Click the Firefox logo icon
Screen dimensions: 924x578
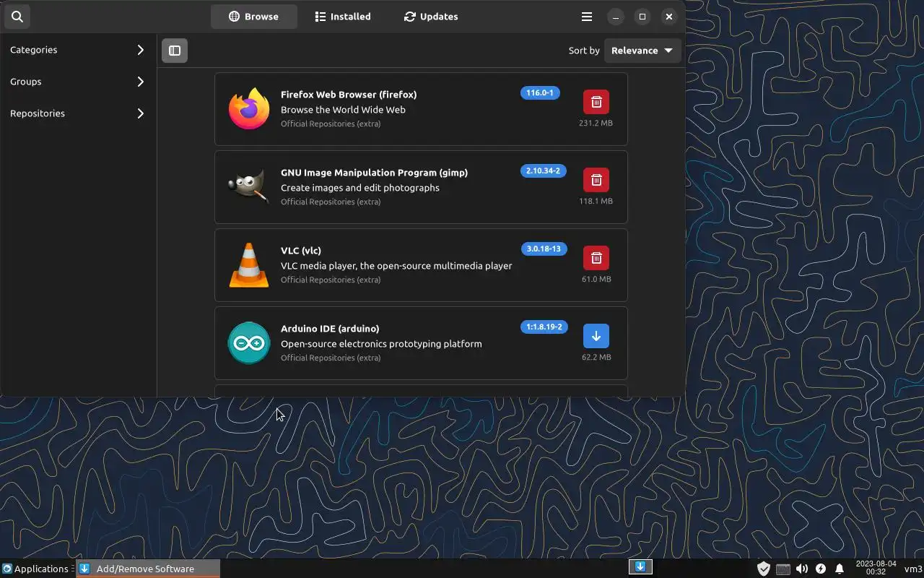click(249, 109)
